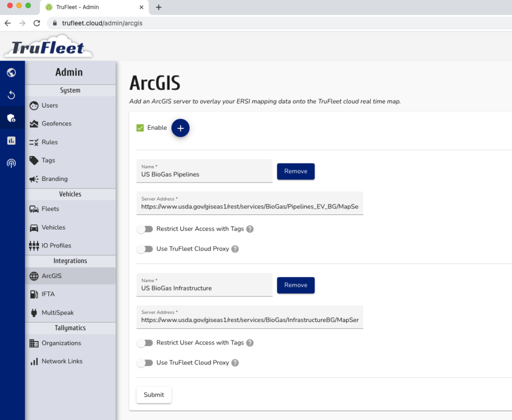
Task: Click the ArcGIS globe icon in the sidebar
Action: point(34,276)
